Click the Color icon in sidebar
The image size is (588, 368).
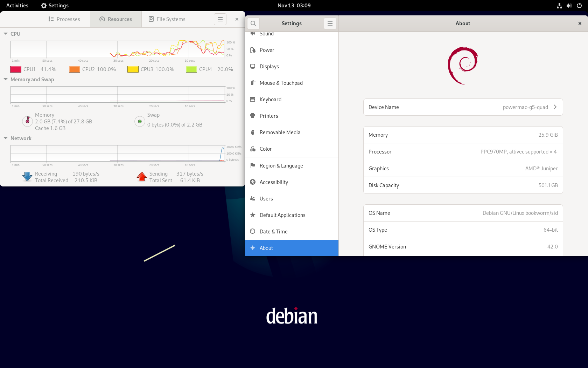[253, 149]
